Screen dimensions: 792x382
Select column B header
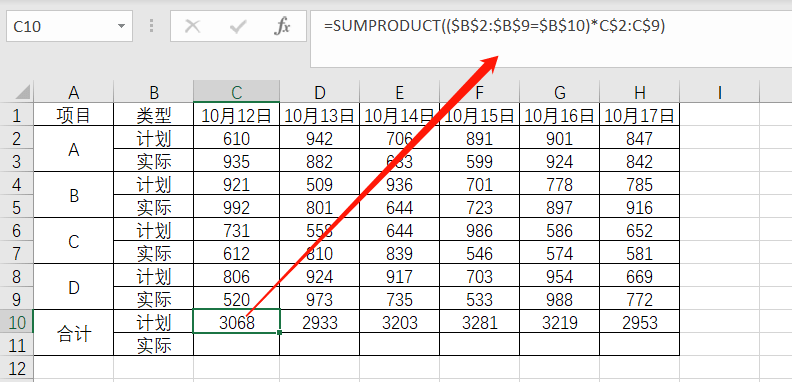point(154,92)
